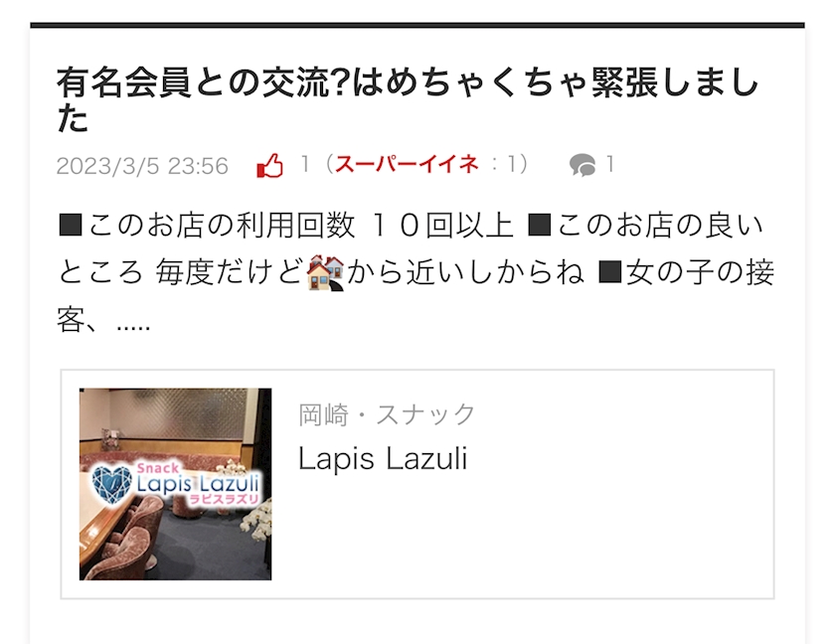The height and width of the screenshot is (644, 835).
Task: Click the post date 2023/3/5 23:56
Action: (142, 166)
